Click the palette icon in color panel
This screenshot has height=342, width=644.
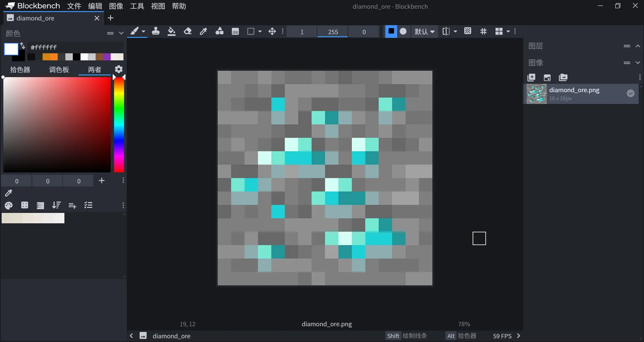point(8,205)
